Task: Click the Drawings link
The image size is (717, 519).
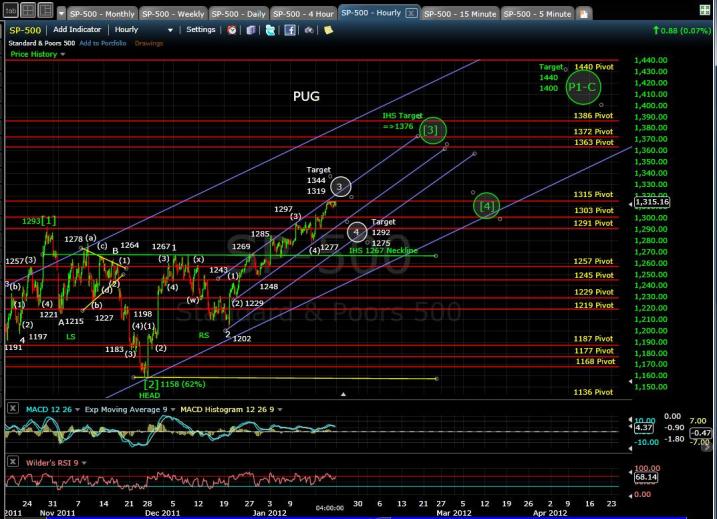Action: pos(149,43)
